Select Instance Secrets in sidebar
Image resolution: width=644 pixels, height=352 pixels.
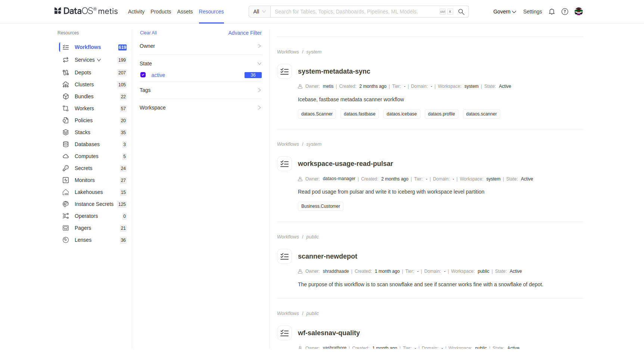click(94, 204)
